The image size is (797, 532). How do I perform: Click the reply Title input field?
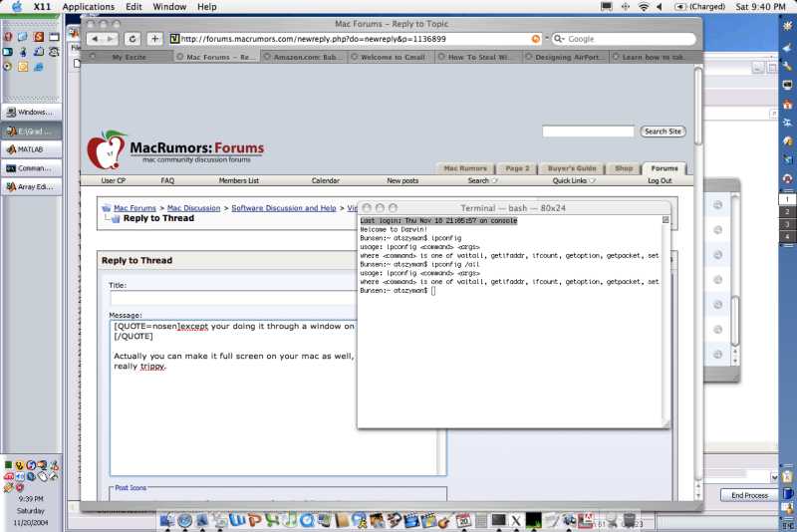[x=233, y=298]
